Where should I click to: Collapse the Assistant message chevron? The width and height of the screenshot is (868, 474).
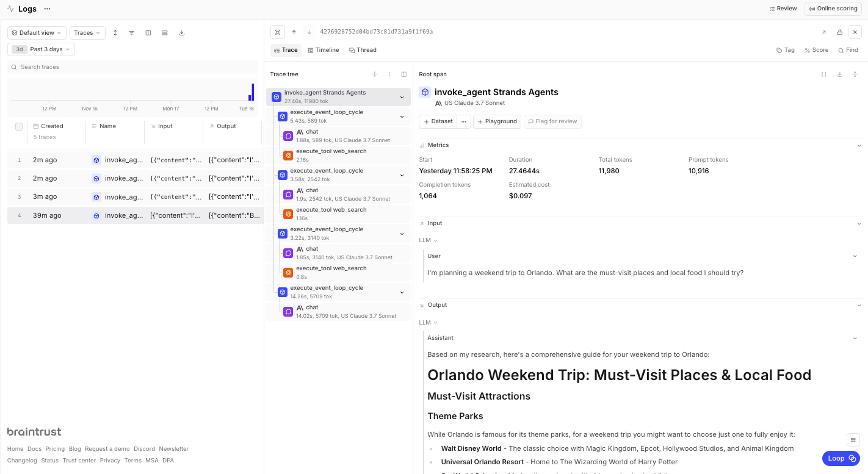pos(855,338)
